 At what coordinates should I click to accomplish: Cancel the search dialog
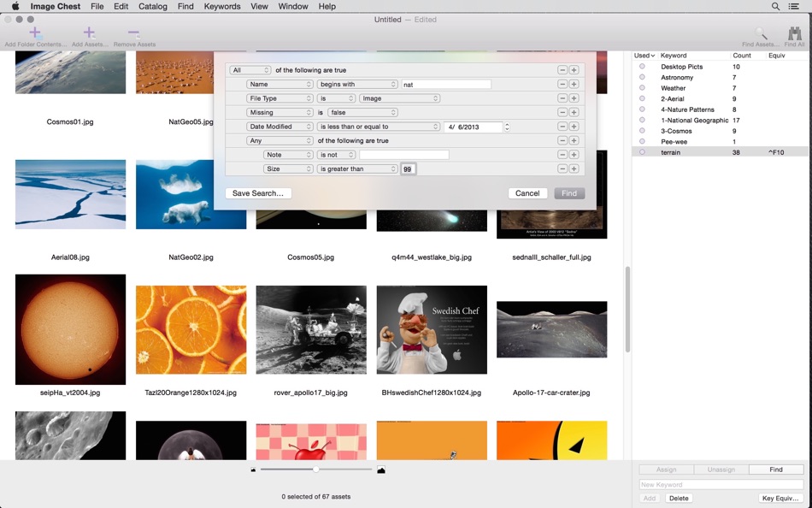point(527,193)
